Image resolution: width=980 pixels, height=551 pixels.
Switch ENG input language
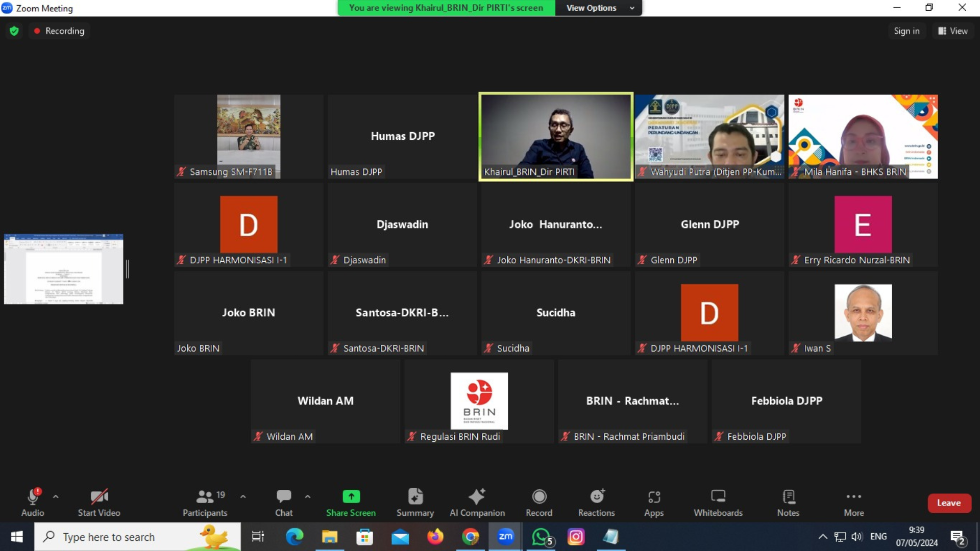(878, 537)
